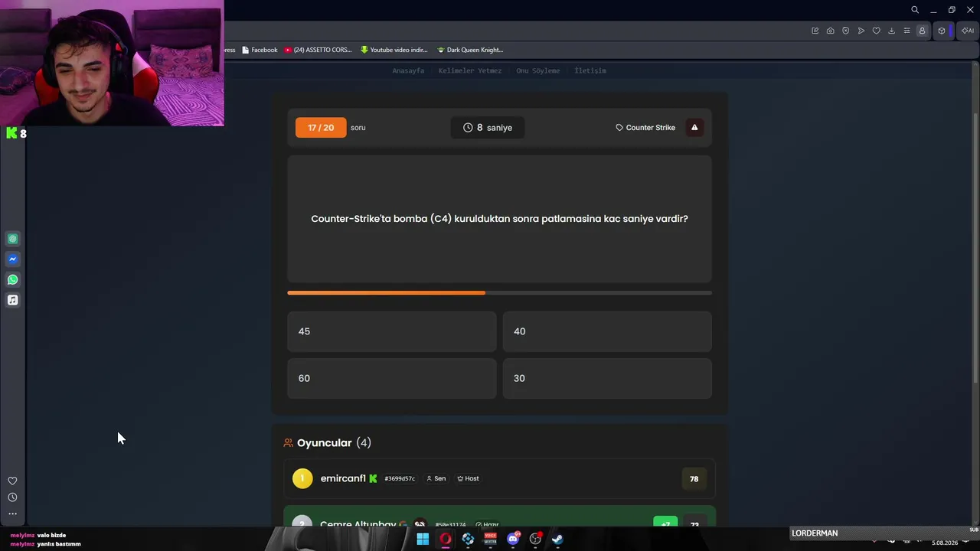Image resolution: width=980 pixels, height=551 pixels.
Task: Click the orange question timer progress bar
Action: pyautogui.click(x=499, y=292)
